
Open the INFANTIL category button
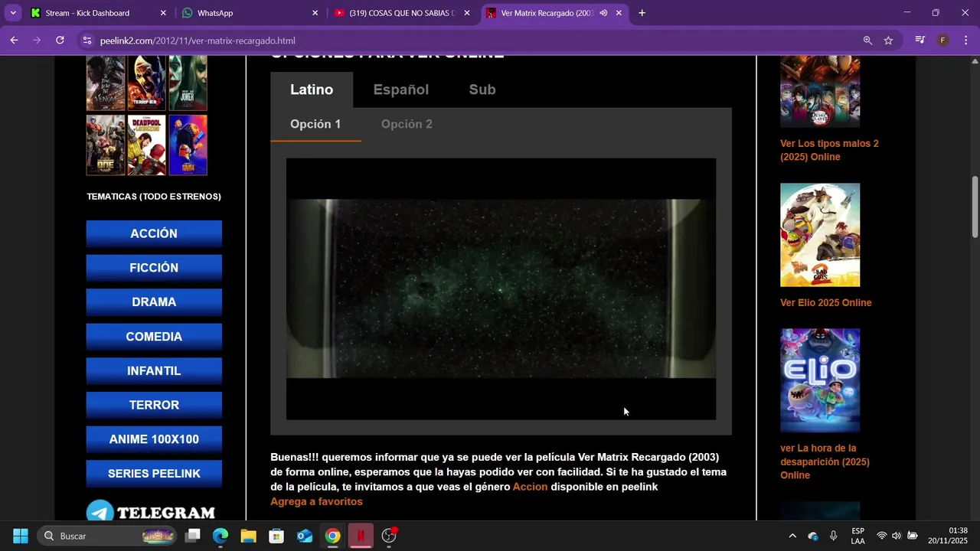click(x=154, y=370)
